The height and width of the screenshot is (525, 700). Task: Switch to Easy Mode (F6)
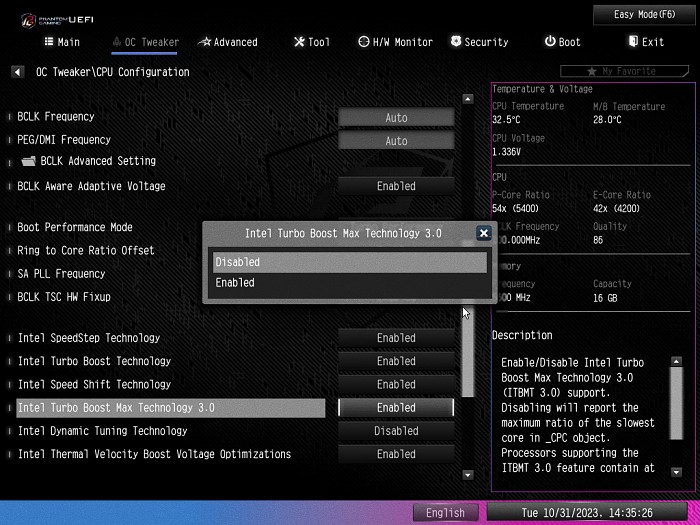[645, 15]
